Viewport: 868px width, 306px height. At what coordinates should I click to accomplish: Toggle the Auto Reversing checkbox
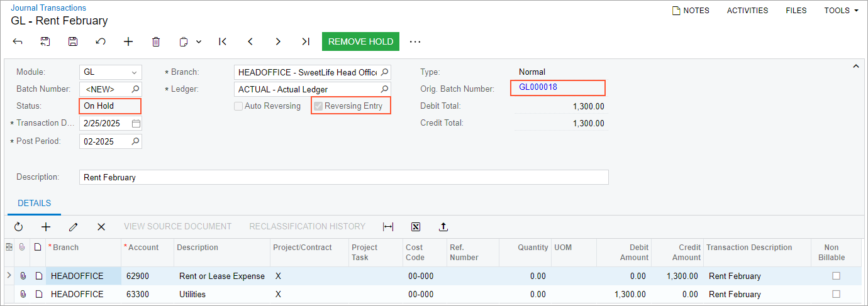238,106
